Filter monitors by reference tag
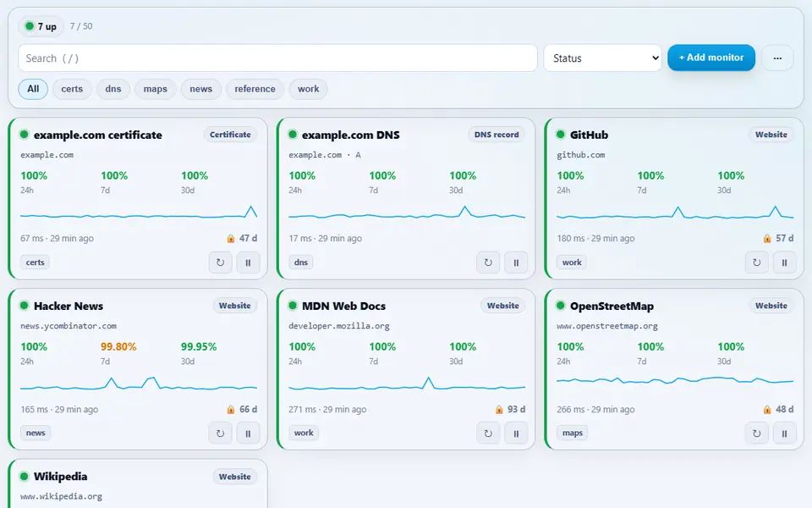The height and width of the screenshot is (508, 812). click(255, 89)
